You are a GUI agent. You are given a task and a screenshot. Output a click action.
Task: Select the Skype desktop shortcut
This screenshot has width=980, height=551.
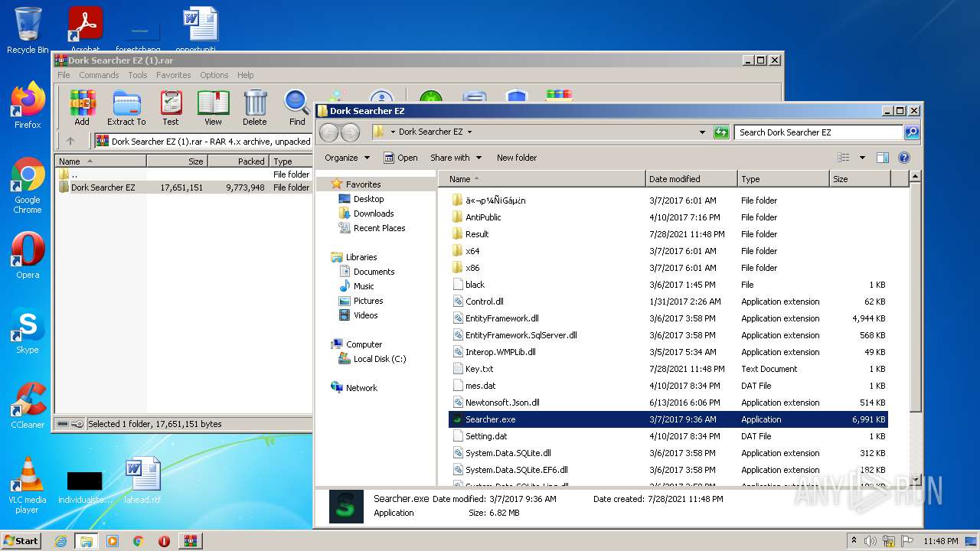(x=28, y=331)
